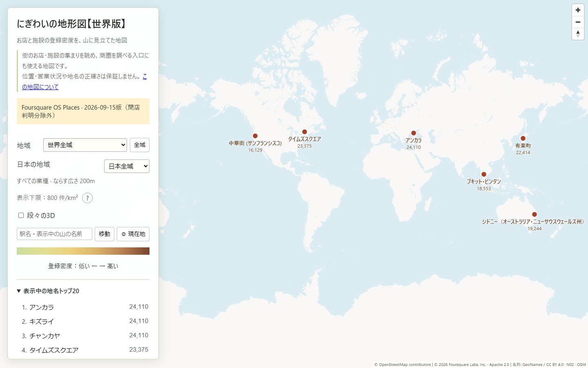Screen dimensions: 588x368
Task: Focus the 駅名・表示中の山の名前 search field
Action: [x=54, y=234]
